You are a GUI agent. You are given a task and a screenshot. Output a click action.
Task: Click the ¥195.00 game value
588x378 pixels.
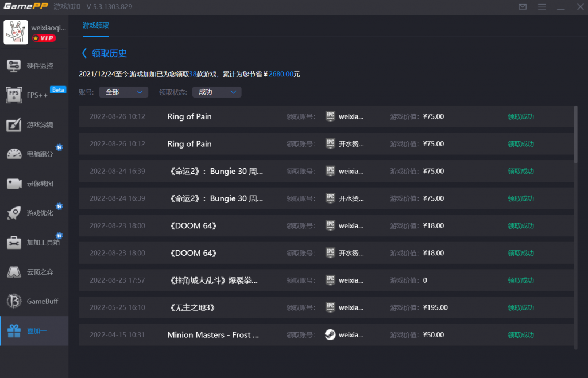pos(435,307)
